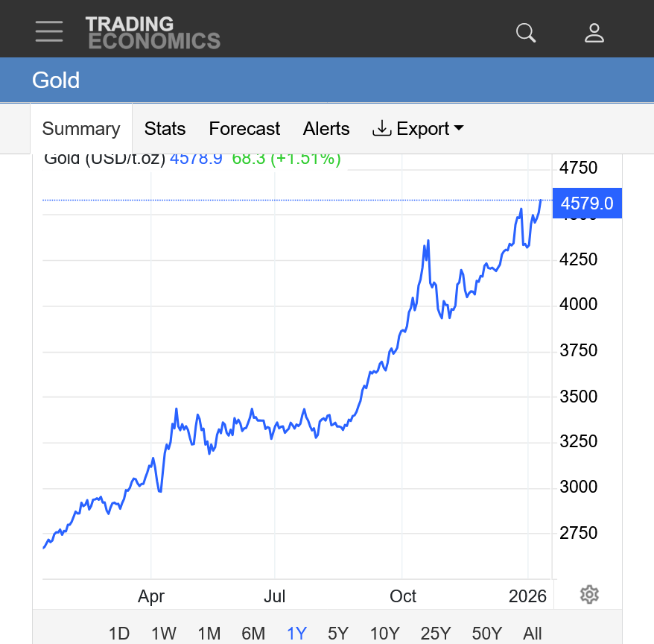Viewport: 654px width, 644px height.
Task: Show the 10Y price history
Action: [x=384, y=634]
